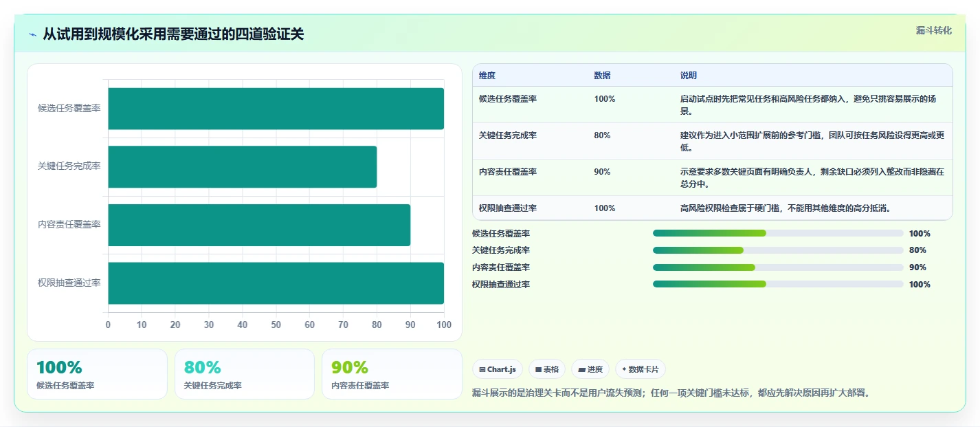Click the 0 tick on the chart axis
This screenshot has width=980, height=427.
point(108,325)
